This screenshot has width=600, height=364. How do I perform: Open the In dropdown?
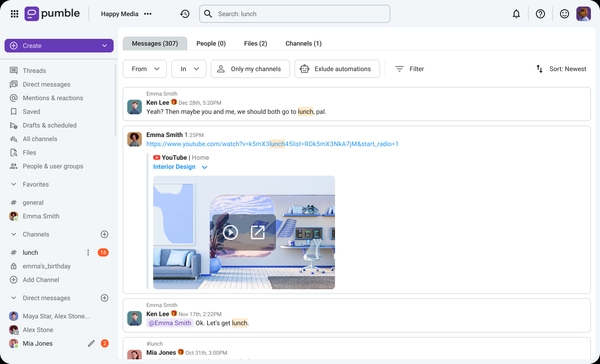click(x=189, y=69)
